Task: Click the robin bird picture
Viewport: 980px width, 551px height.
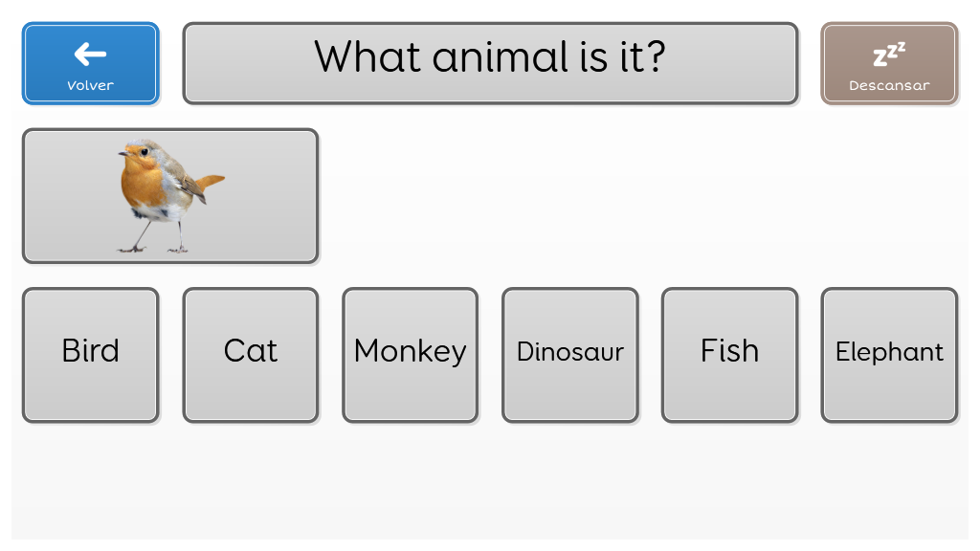Action: pyautogui.click(x=170, y=195)
